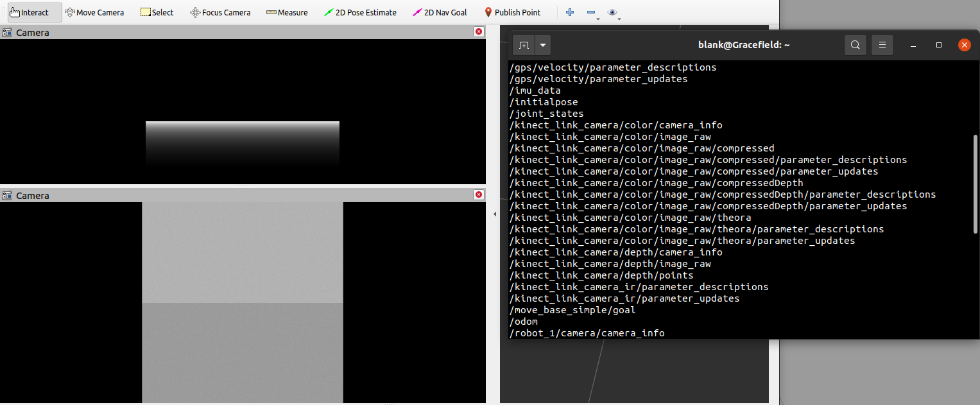980x405 pixels.
Task: Click the /kinect_link_camera/color/image_raw line
Action: point(610,137)
